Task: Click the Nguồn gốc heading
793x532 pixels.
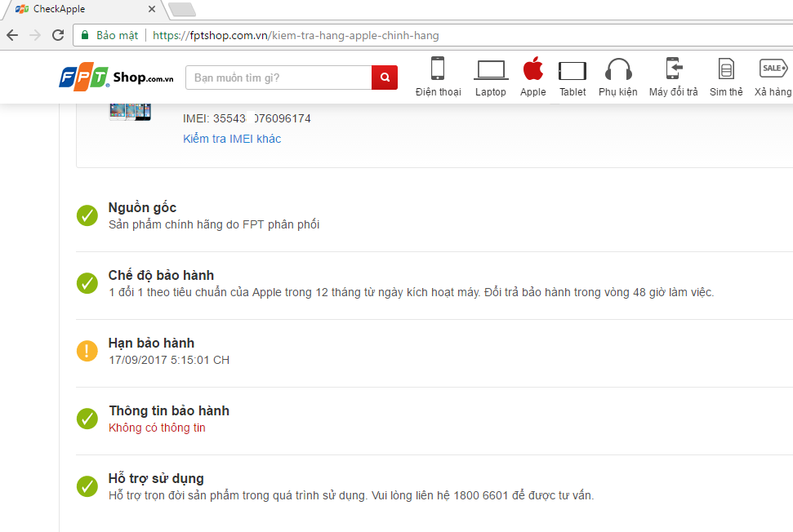Action: 143,207
